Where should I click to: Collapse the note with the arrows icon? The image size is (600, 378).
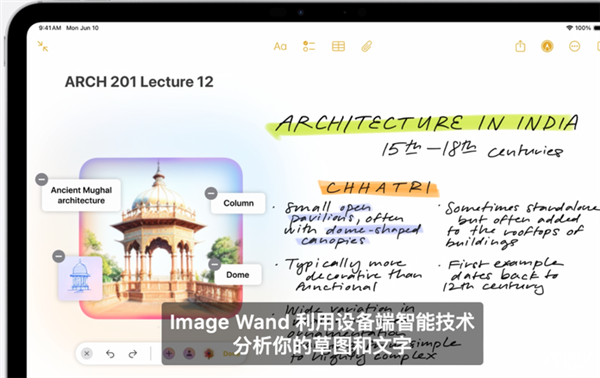pos(43,46)
